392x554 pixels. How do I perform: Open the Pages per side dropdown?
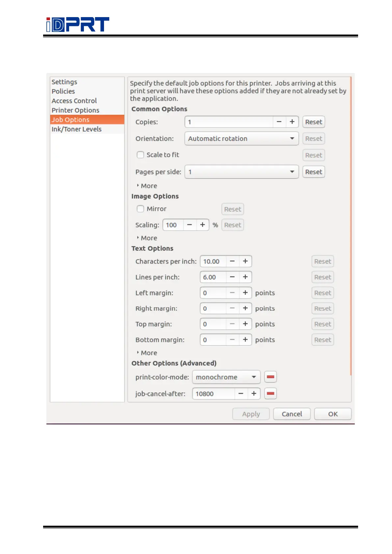pyautogui.click(x=242, y=172)
